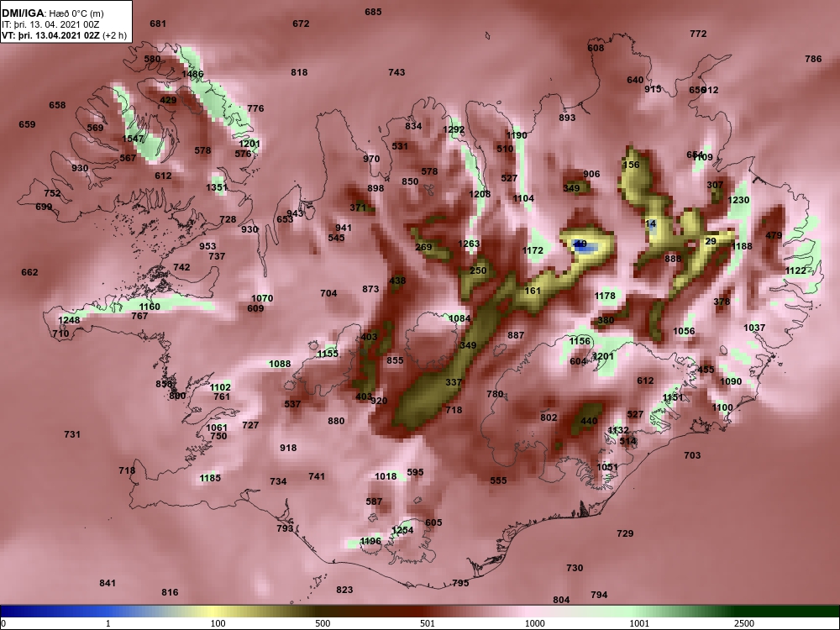Click the map value 1155
840x630 pixels.
[328, 354]
